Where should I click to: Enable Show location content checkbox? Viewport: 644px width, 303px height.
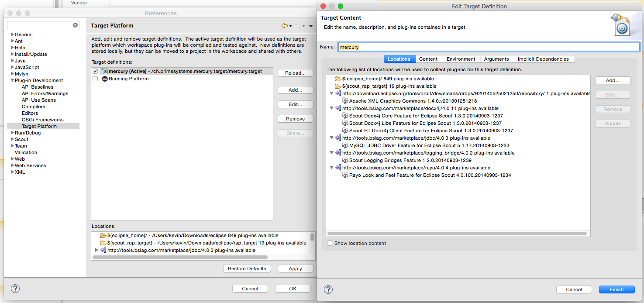(x=330, y=243)
